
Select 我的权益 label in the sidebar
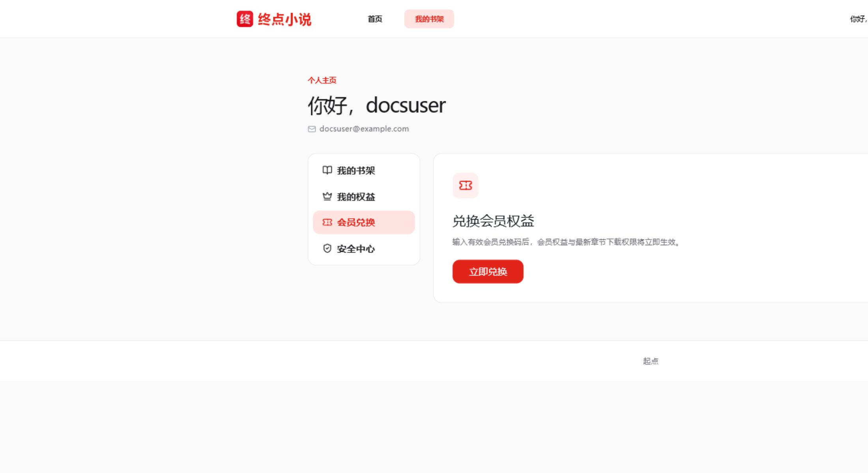point(356,197)
